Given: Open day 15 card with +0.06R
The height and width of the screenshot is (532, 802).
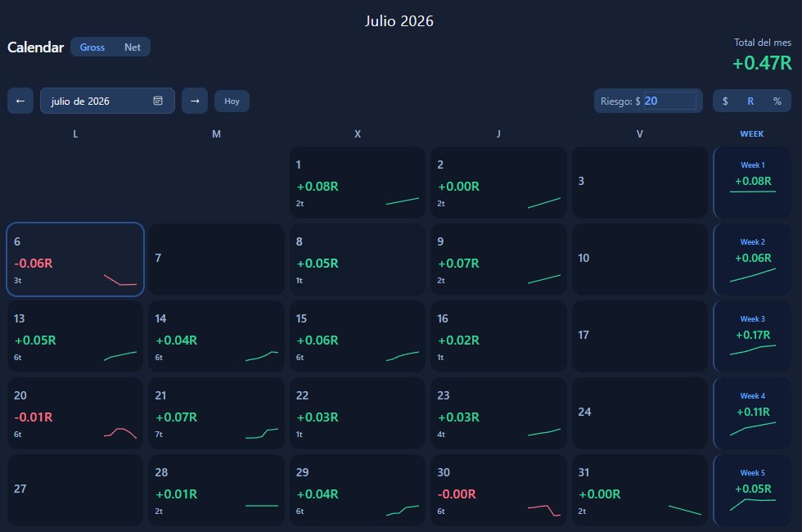Looking at the screenshot, I should coord(358,336).
